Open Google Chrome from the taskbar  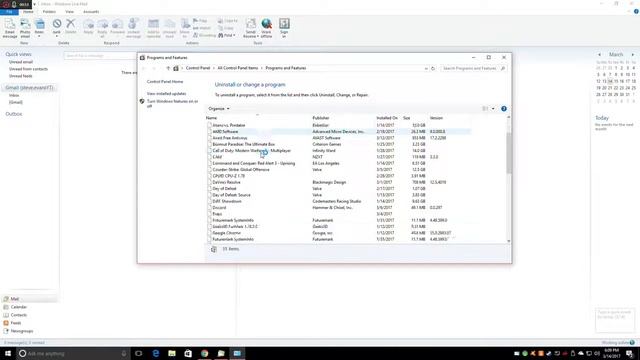tap(204, 353)
